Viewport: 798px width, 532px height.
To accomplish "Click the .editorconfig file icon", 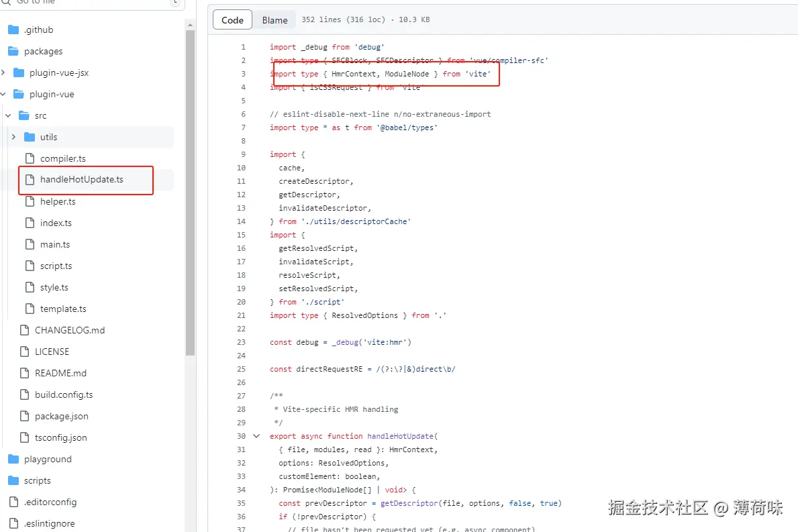I will pyautogui.click(x=14, y=502).
